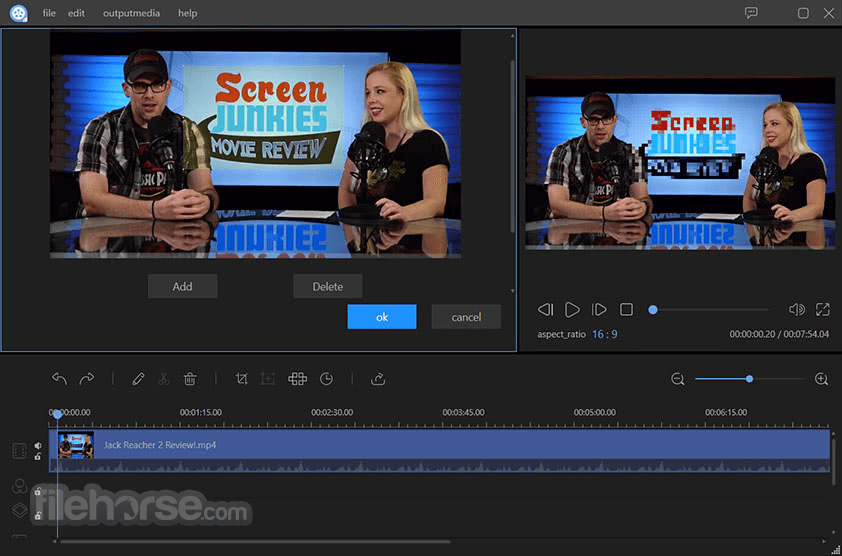
Task: Stop the preview playback
Action: 626,309
